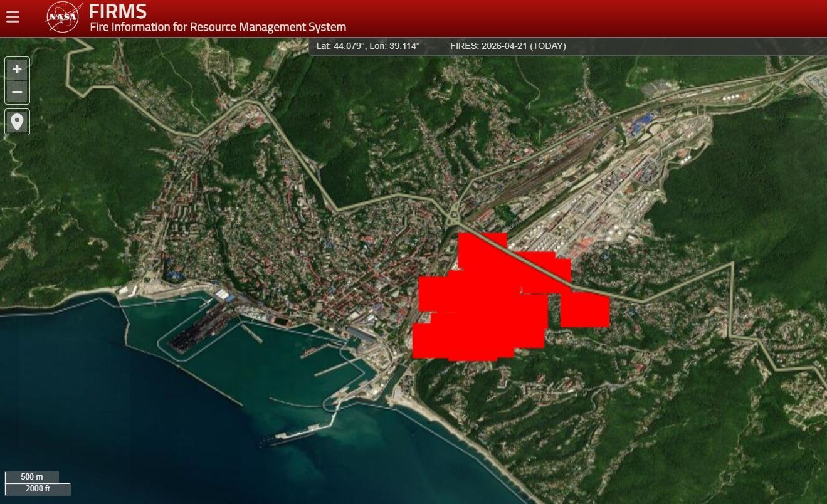Select the FIRES 2026-04-21 (TODAY) date label
Image resolution: width=827 pixels, height=504 pixels.
(508, 46)
